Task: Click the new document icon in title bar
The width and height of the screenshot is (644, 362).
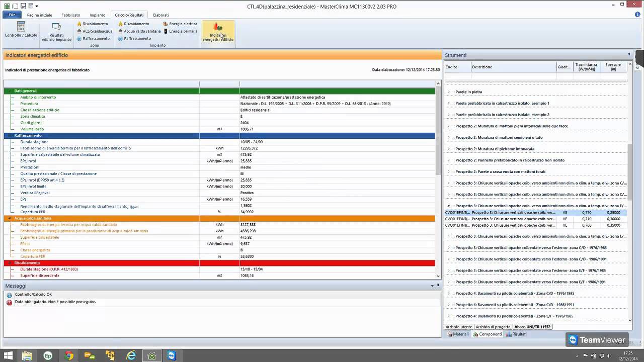Action: pyautogui.click(x=16, y=6)
